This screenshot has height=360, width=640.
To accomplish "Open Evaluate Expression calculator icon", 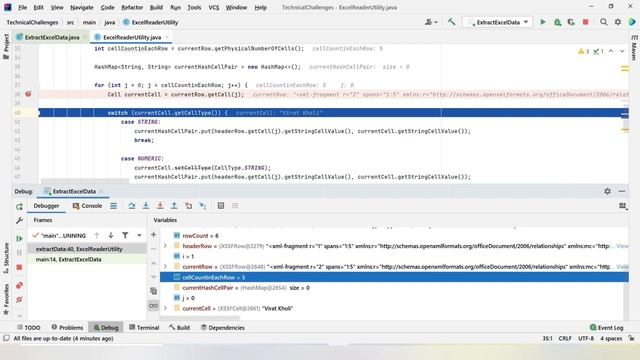I will click(x=221, y=206).
